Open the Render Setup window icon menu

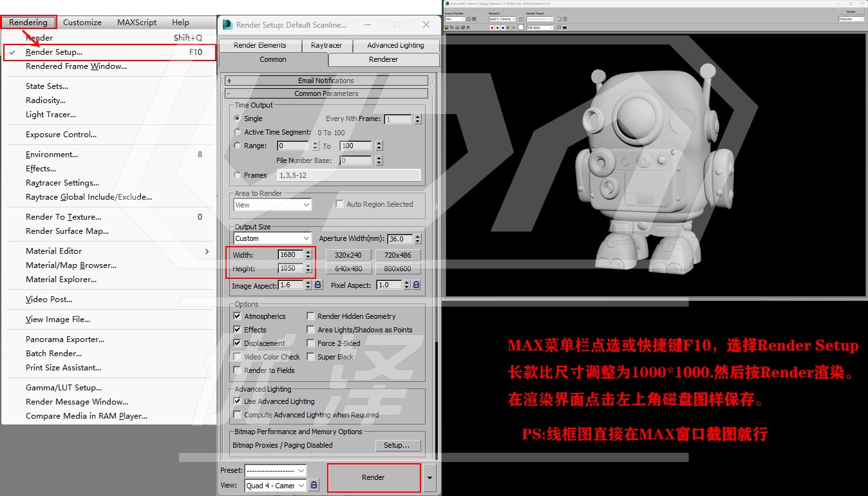tap(227, 24)
